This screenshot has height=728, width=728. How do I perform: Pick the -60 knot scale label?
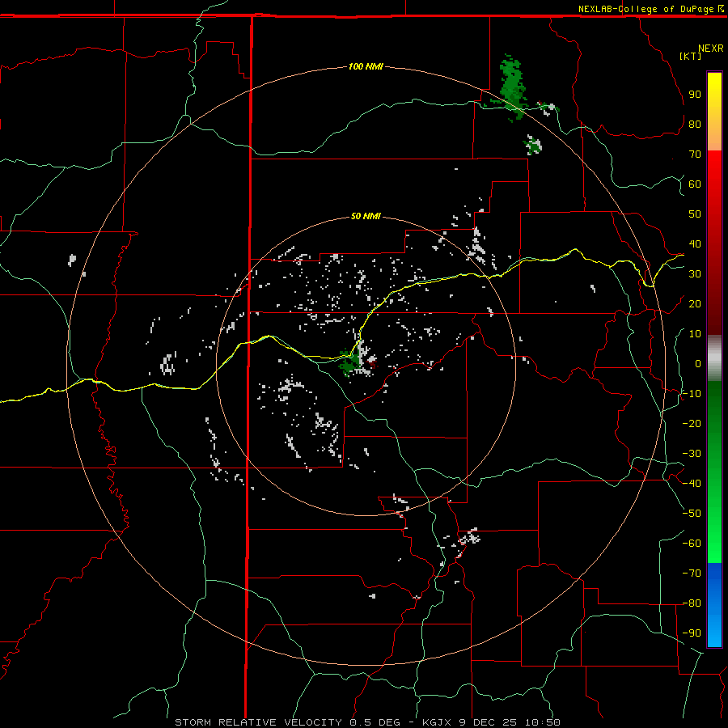pos(692,544)
